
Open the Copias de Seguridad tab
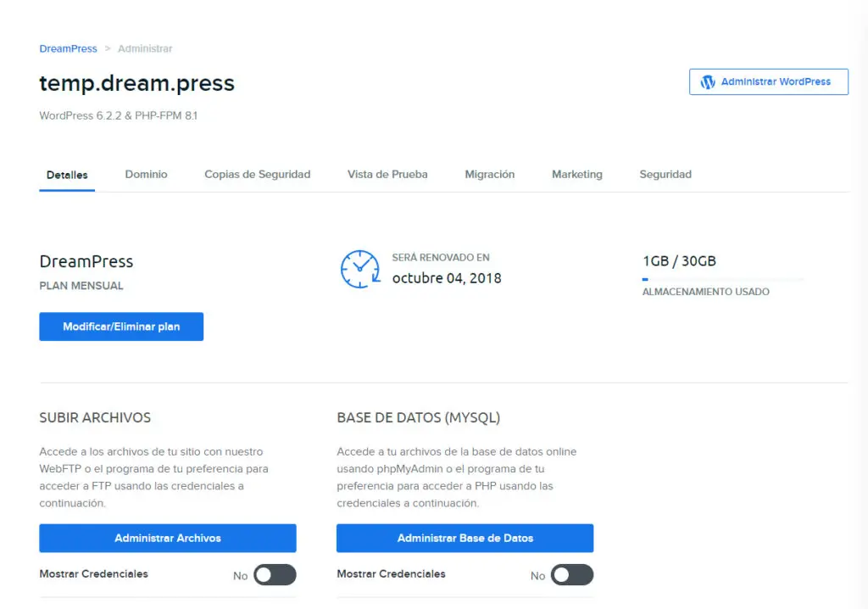click(258, 175)
